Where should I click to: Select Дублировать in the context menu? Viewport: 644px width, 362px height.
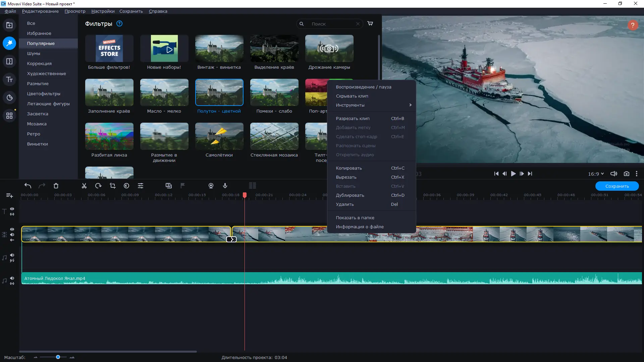click(x=350, y=195)
